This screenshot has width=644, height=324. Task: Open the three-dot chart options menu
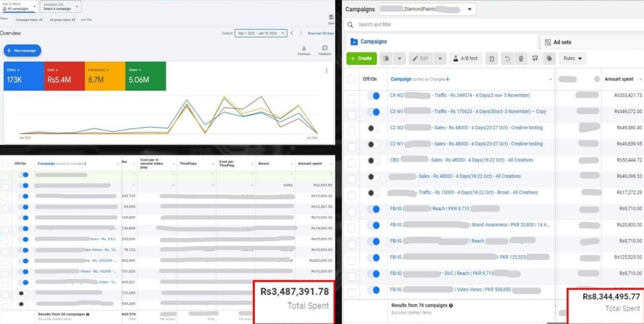(x=326, y=71)
